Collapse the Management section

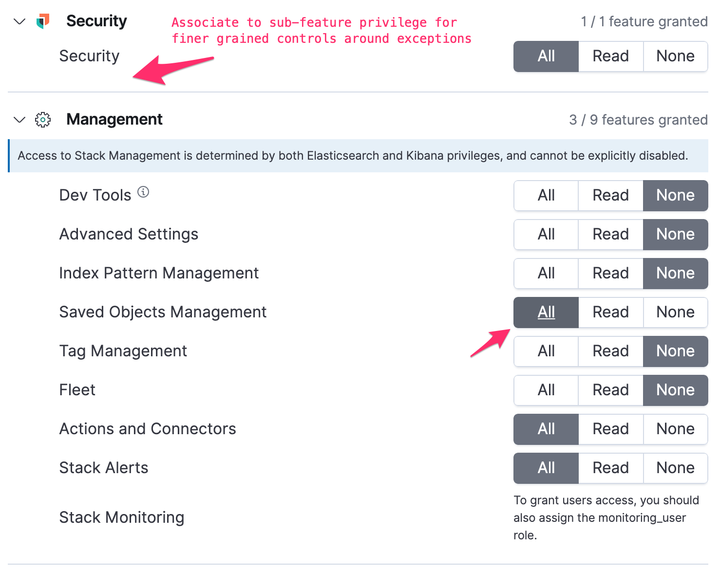tap(19, 119)
